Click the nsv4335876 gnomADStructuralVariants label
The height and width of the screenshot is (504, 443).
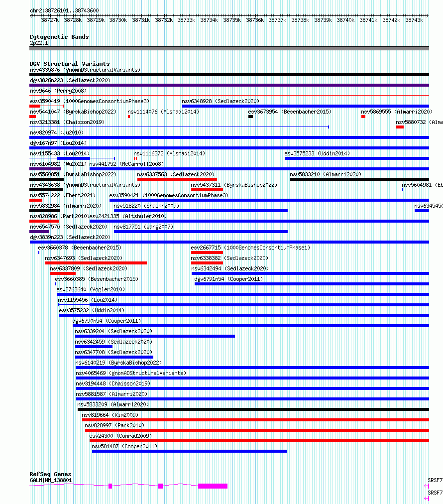tap(85, 70)
